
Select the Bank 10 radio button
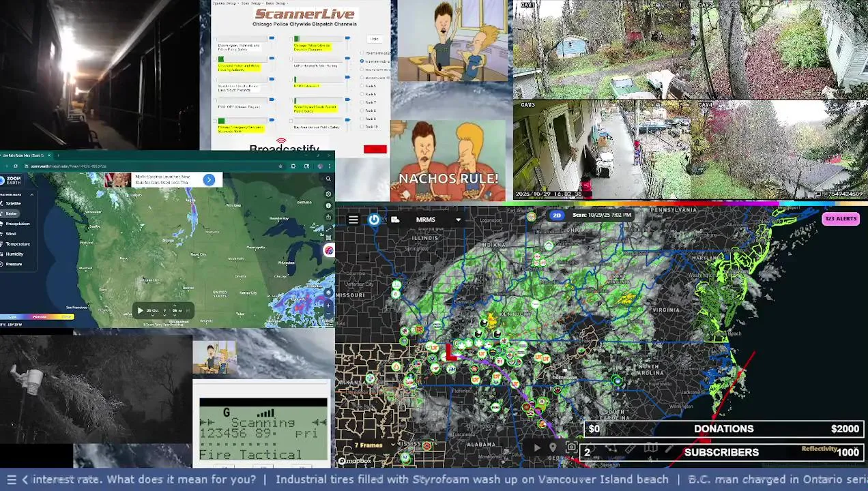(x=362, y=126)
